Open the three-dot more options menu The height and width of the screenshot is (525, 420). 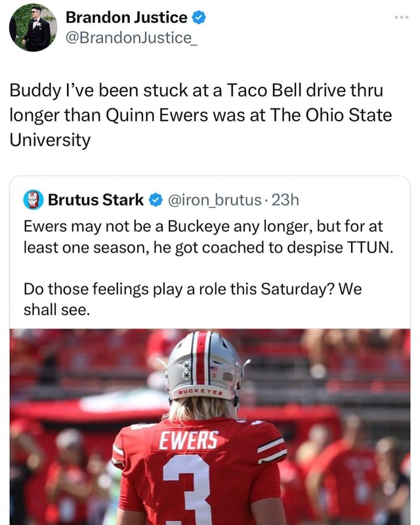coord(402,16)
